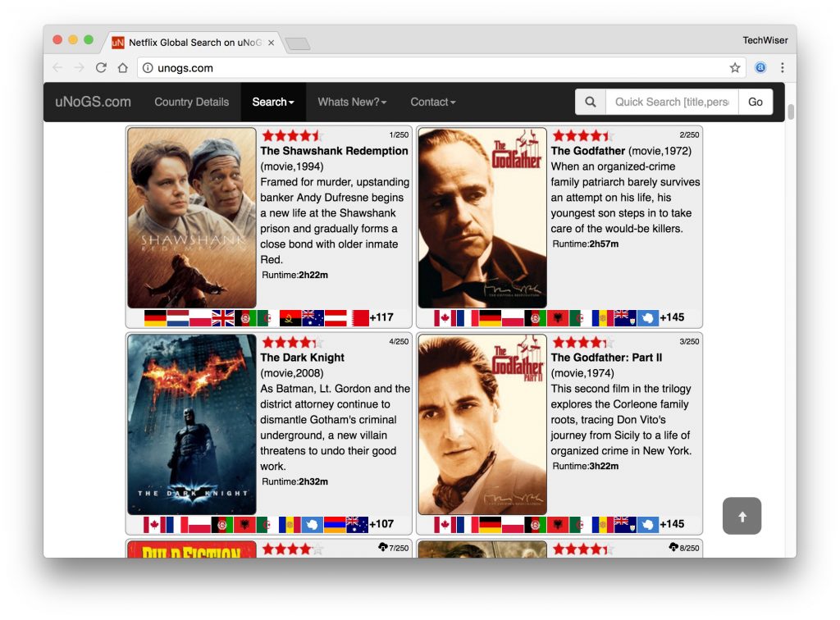Click the browser forward arrow

(80, 67)
